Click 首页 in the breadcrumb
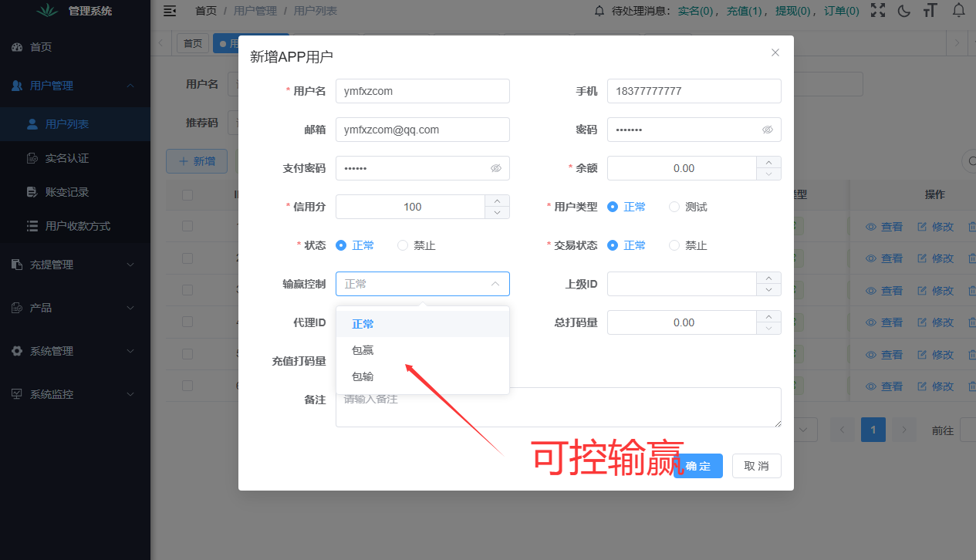The height and width of the screenshot is (560, 976). [206, 11]
